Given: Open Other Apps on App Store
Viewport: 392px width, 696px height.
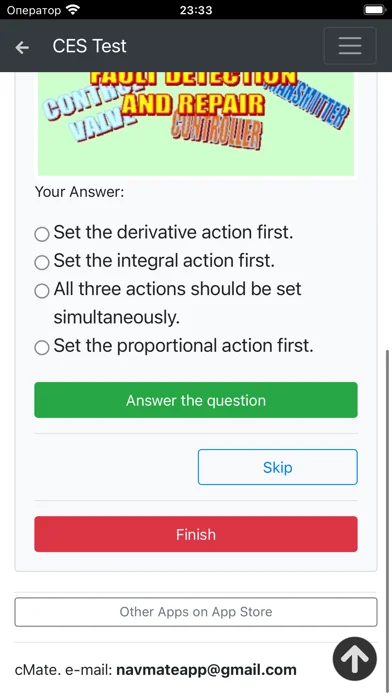Looking at the screenshot, I should pos(196,612).
